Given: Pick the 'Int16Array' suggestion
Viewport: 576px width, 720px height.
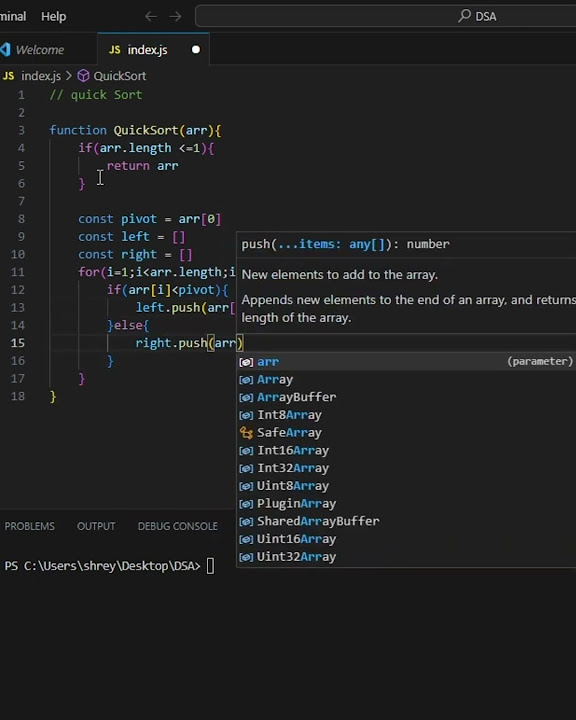Looking at the screenshot, I should point(406,450).
